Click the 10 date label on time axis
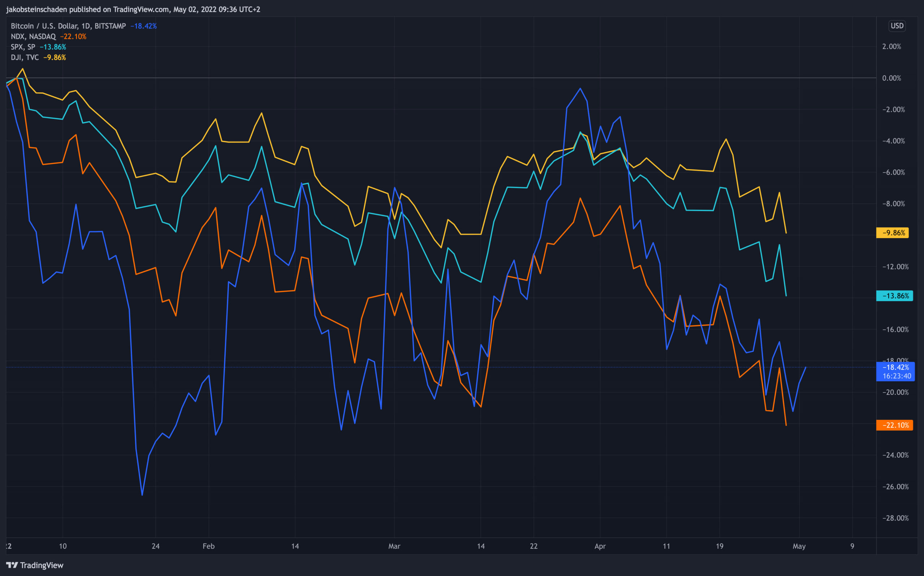This screenshot has height=576, width=924. click(x=62, y=546)
